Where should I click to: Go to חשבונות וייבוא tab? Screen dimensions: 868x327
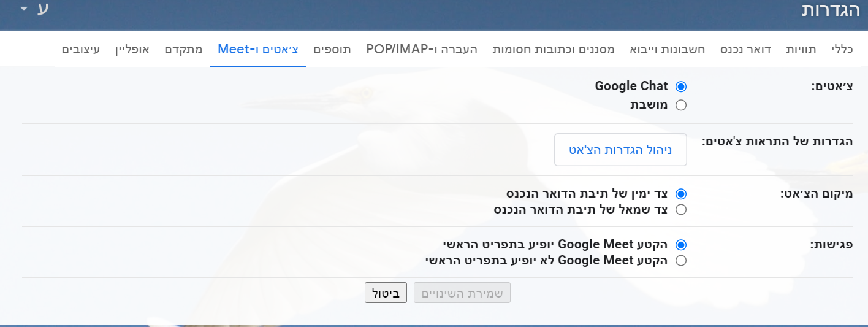tap(668, 49)
